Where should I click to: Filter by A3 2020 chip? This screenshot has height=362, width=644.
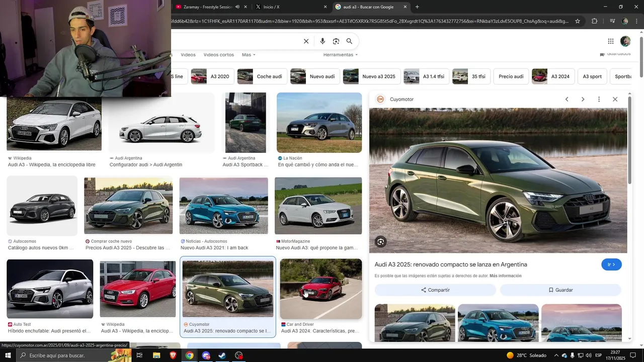click(212, 76)
